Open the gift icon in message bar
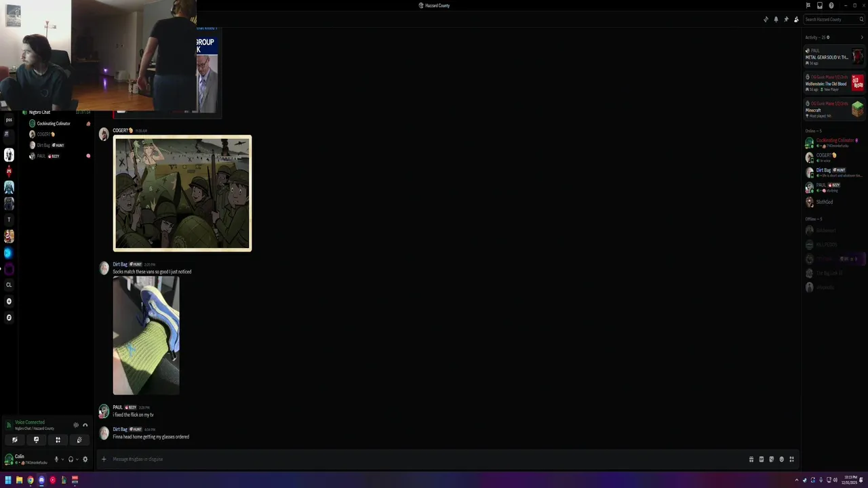 (751, 459)
